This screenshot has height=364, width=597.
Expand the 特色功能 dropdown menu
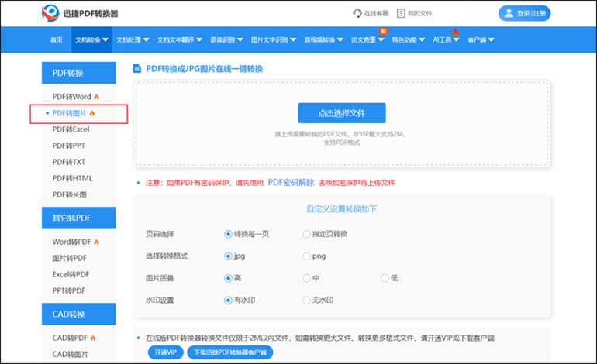click(408, 39)
